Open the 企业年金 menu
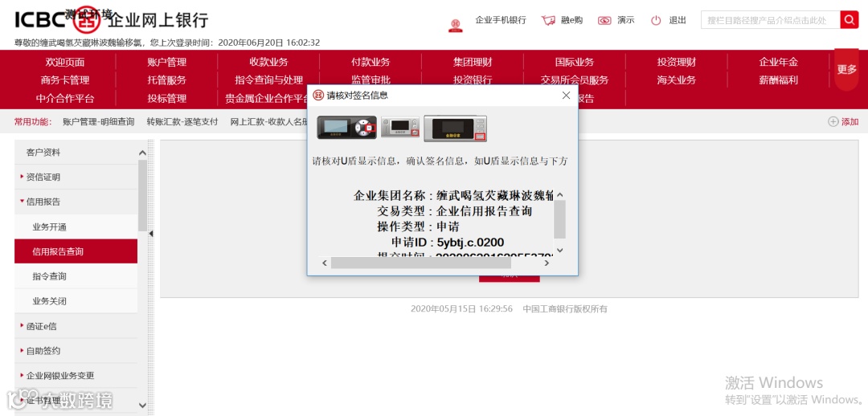This screenshot has width=868, height=416. [778, 62]
